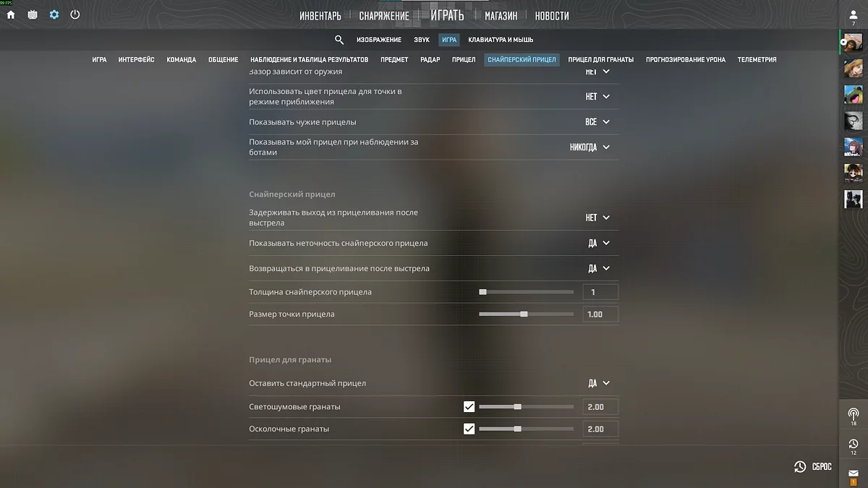Open the settings gear icon
This screenshot has width=868, height=488.
(54, 14)
